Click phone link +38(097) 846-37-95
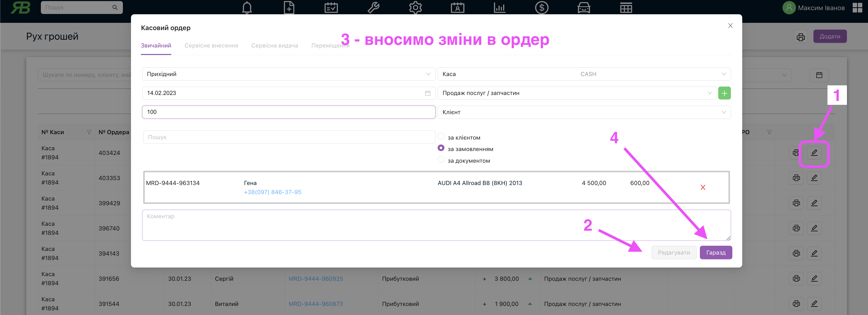The image size is (868, 315). pos(272,192)
